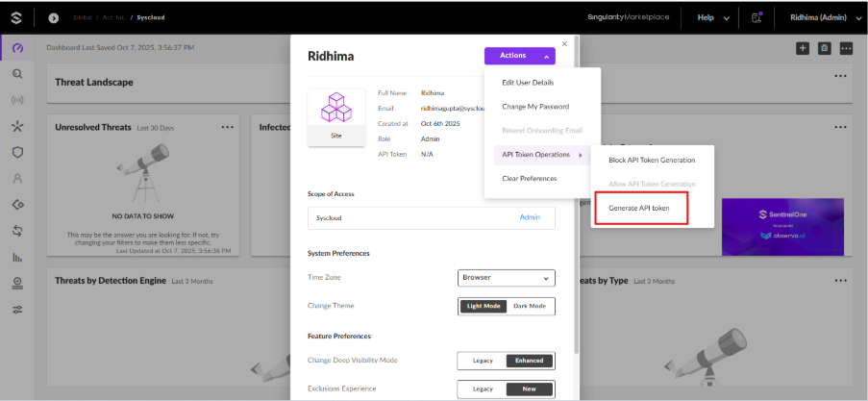868x401 pixels.
Task: Set Deep Visibility Mode to Legacy
Action: [x=483, y=361]
